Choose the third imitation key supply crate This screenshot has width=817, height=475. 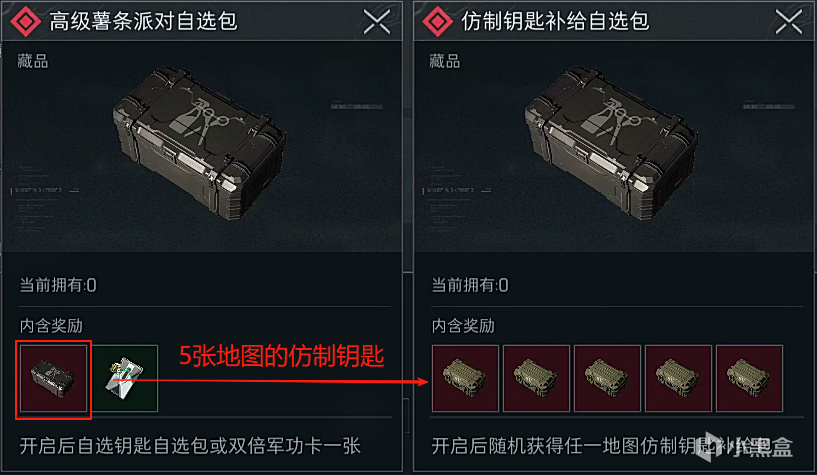[x=607, y=379]
